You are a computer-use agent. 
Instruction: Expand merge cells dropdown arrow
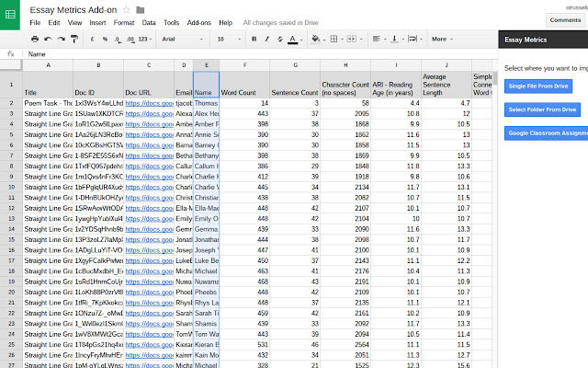click(361, 39)
